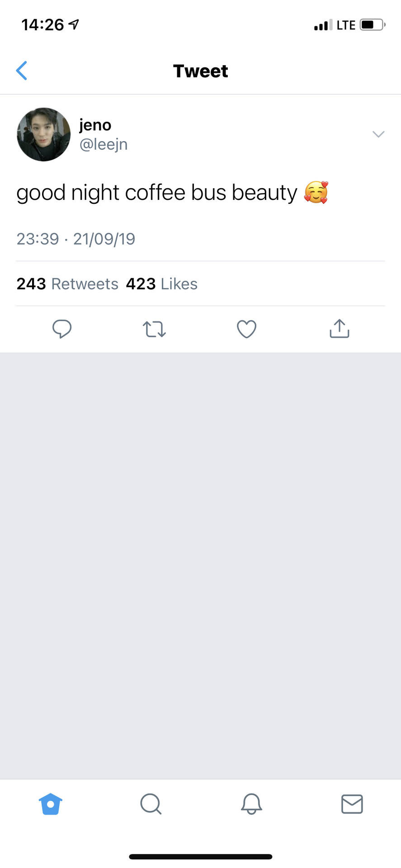
Task: Tap the tweet timestamp 23:39 · 21/09/19
Action: pyautogui.click(x=76, y=239)
